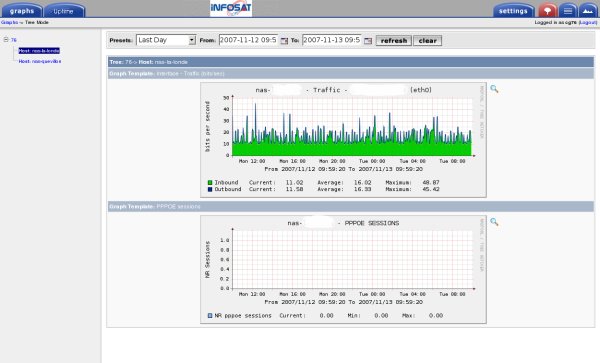The height and width of the screenshot is (363, 600).
Task: Open the From date calendar picker
Action: click(x=284, y=41)
